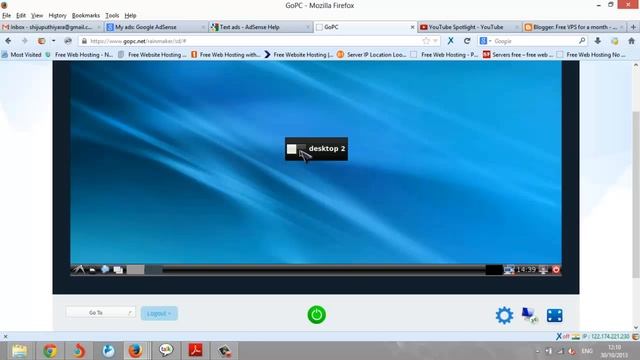Open File Explorer from the taskbar

[x=19, y=351]
